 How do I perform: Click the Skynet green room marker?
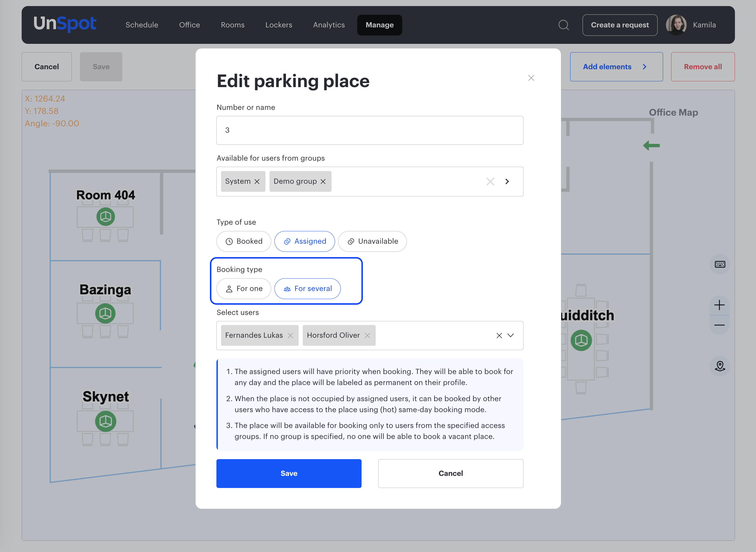[x=106, y=421]
